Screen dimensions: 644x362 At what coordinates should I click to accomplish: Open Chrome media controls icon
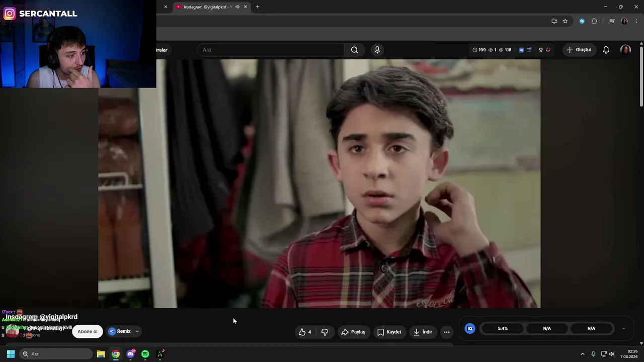612,21
